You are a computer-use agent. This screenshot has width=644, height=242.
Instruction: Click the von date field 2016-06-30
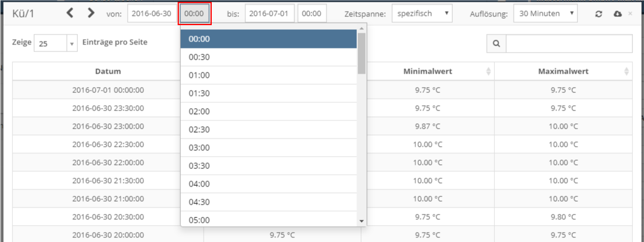(x=151, y=13)
